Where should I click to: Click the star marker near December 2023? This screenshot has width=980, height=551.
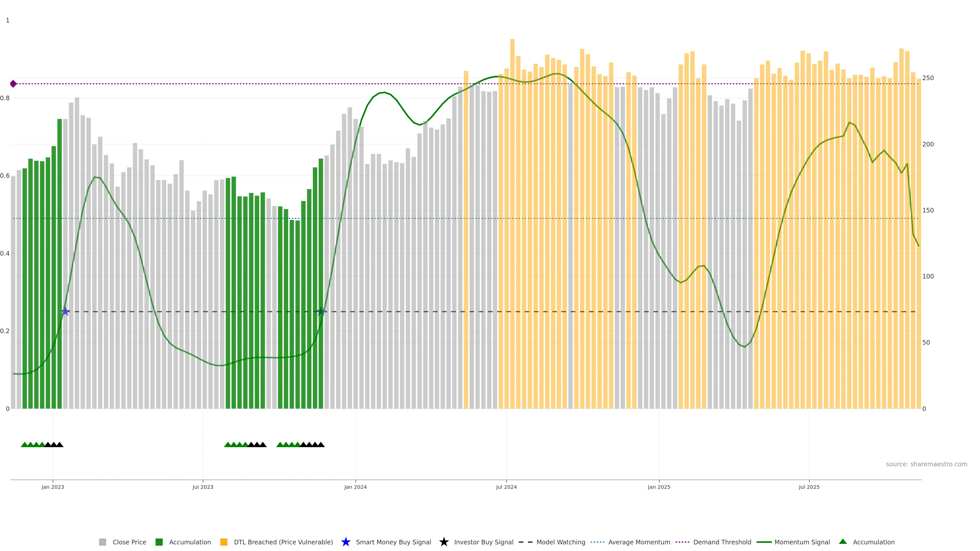tap(321, 311)
